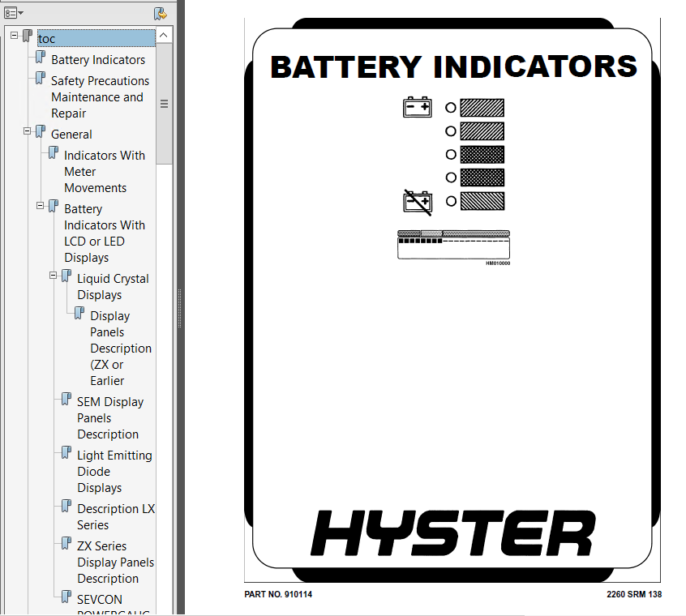Collapse the toc root bookmark
Screen dimensions: 686x616
[x=15, y=35]
